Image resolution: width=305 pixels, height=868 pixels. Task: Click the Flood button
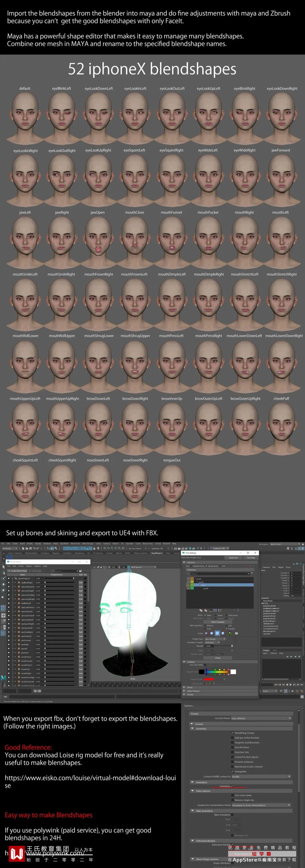tap(218, 658)
